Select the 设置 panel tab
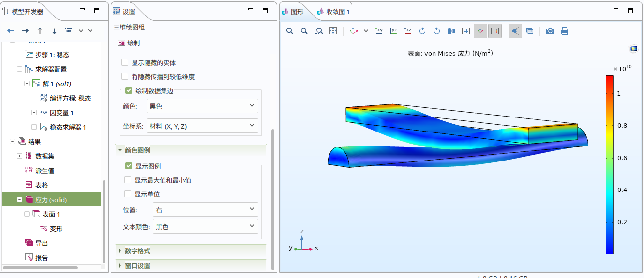 [x=124, y=12]
